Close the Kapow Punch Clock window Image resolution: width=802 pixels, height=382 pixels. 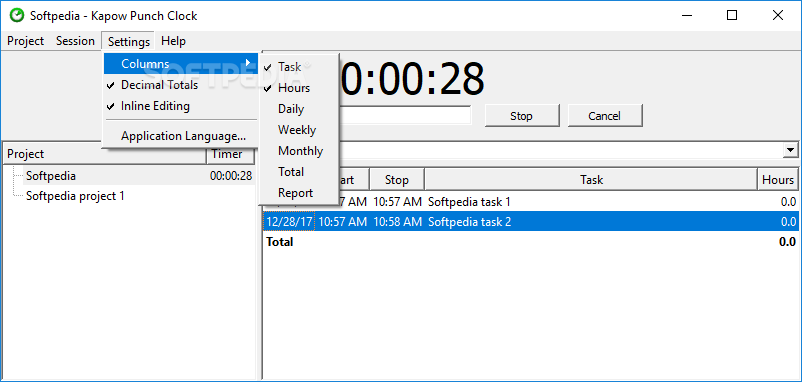point(778,15)
